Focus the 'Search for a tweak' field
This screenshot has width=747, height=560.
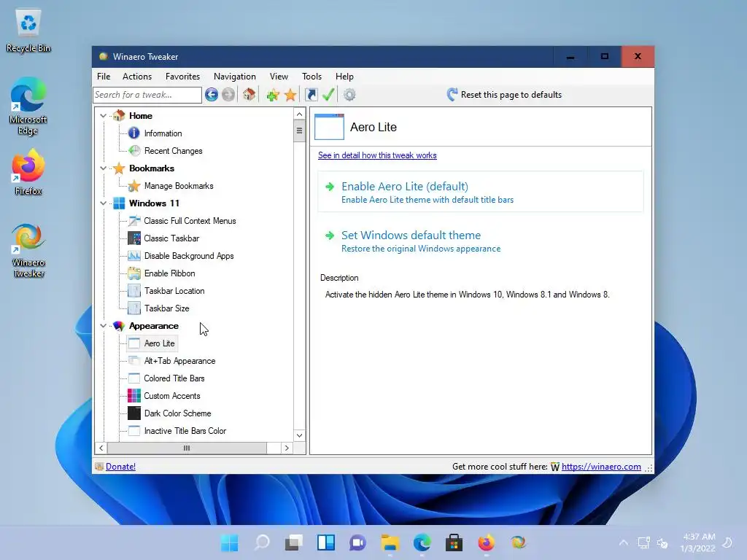[147, 95]
